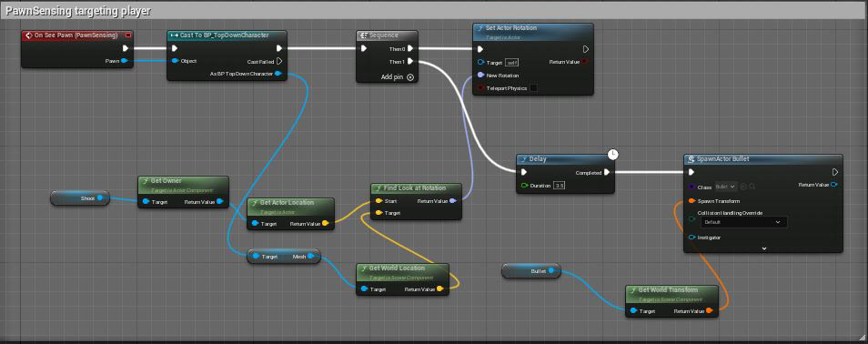Click SpawnActor Bullet Return Value pin
868x344 pixels.
tap(834, 185)
